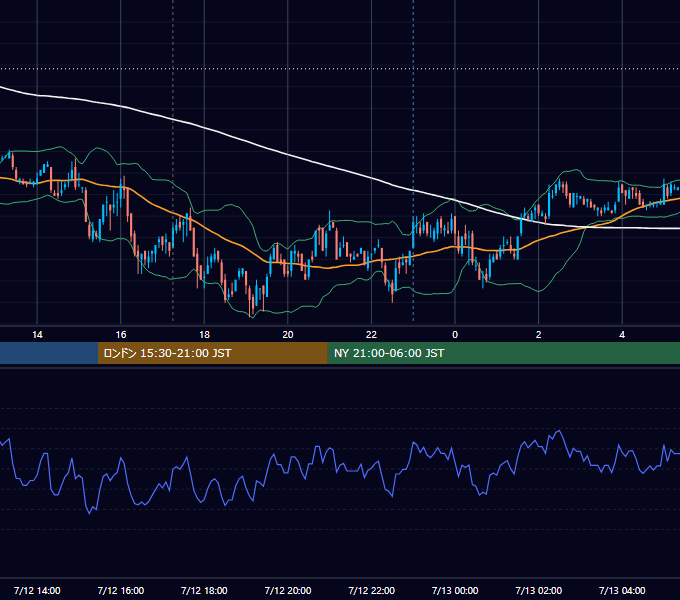The width and height of the screenshot is (680, 600).
Task: Click the 4 hour label on the chart axis
Action: pyautogui.click(x=622, y=335)
